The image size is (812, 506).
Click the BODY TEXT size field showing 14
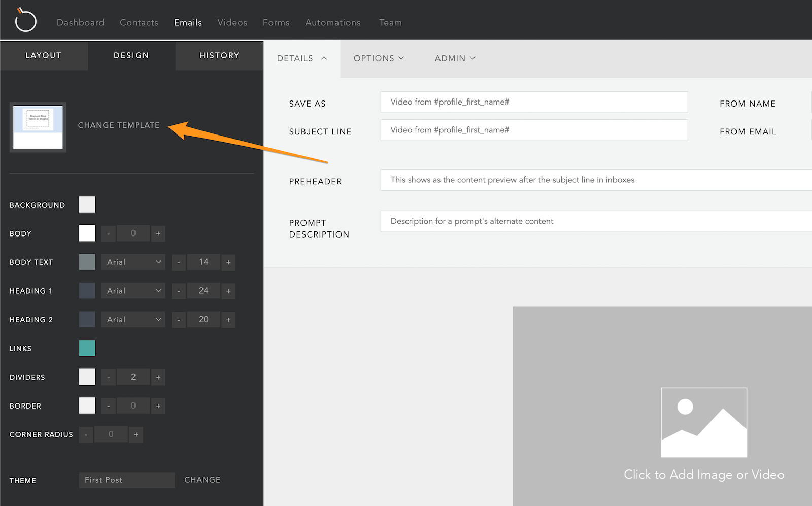coord(204,262)
